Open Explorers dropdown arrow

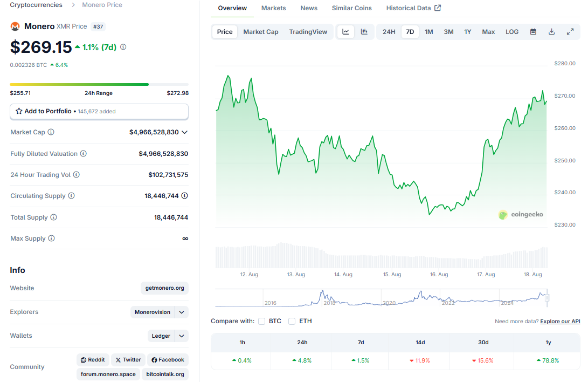point(182,312)
